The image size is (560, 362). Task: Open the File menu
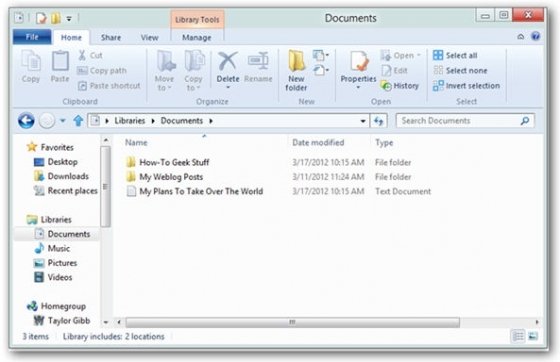32,37
